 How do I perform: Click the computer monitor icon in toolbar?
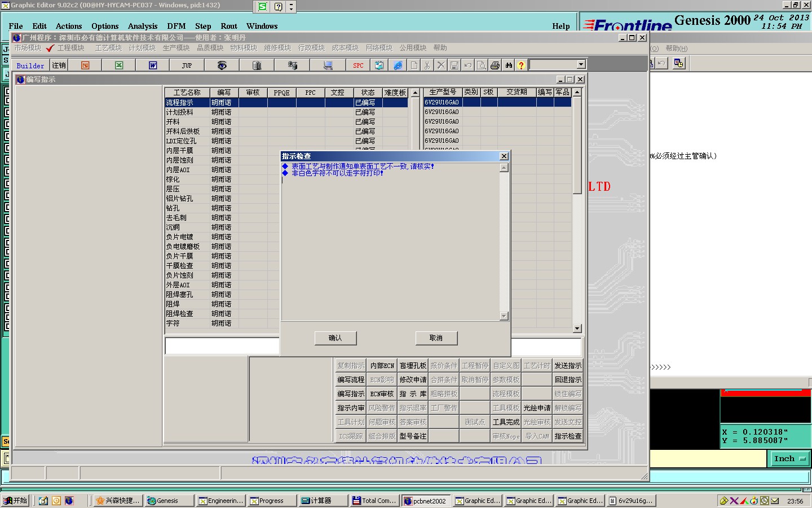click(328, 65)
